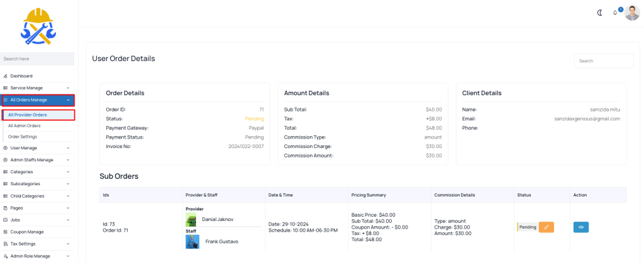Click invoice number 20241022-0007
The width and height of the screenshot is (644, 262).
pos(246,146)
